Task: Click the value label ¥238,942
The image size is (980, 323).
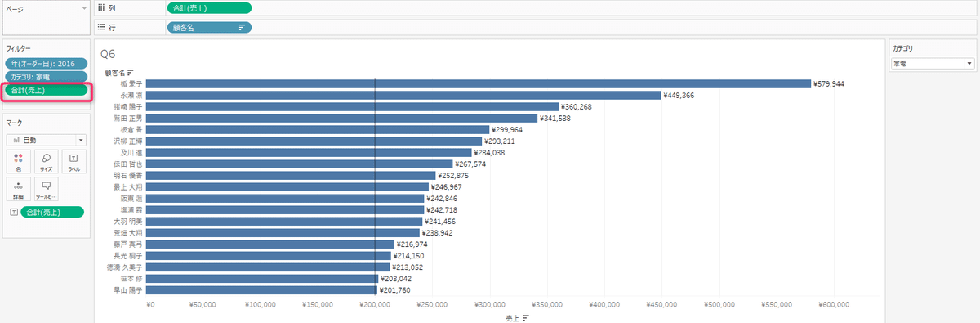Action: click(437, 232)
